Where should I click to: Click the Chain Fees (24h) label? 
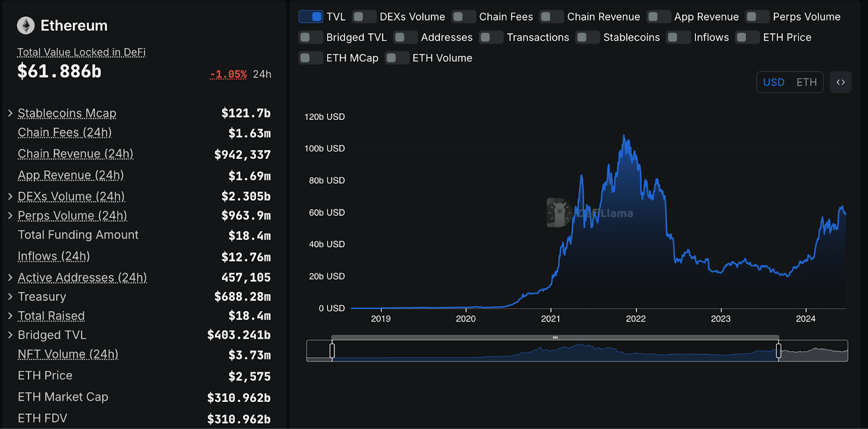click(65, 132)
